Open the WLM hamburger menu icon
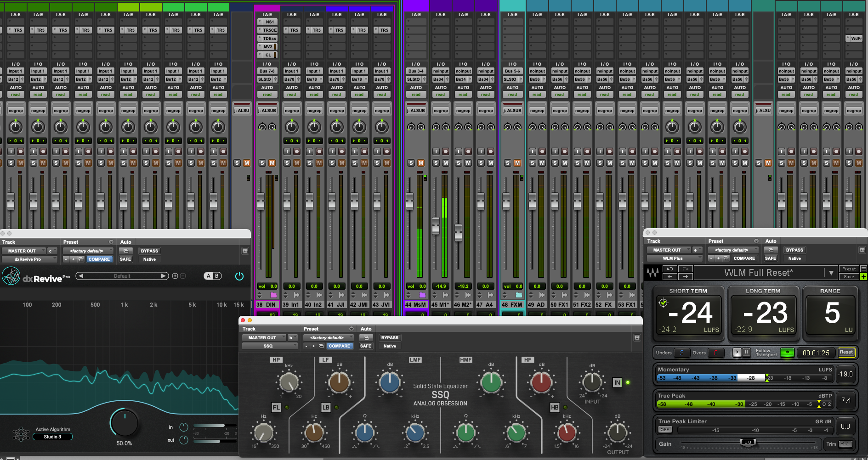This screenshot has width=868, height=460. point(863,269)
